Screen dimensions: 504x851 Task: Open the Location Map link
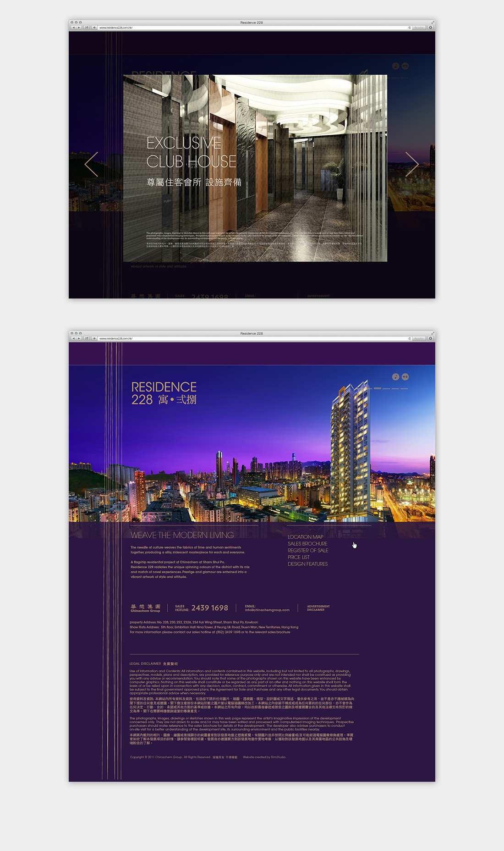[x=306, y=537]
